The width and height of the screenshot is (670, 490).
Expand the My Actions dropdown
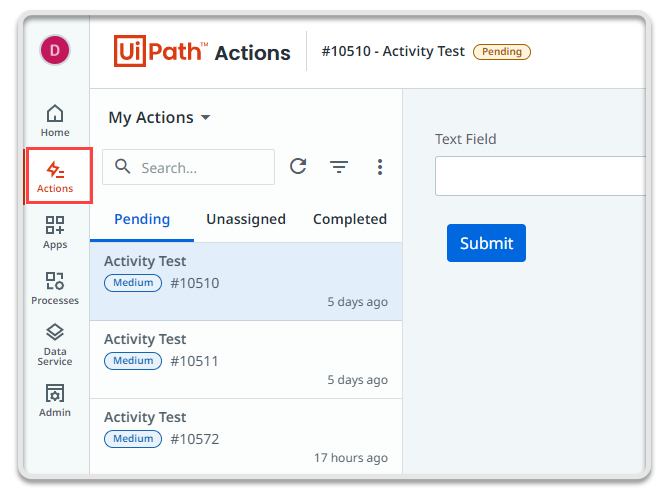(x=159, y=117)
